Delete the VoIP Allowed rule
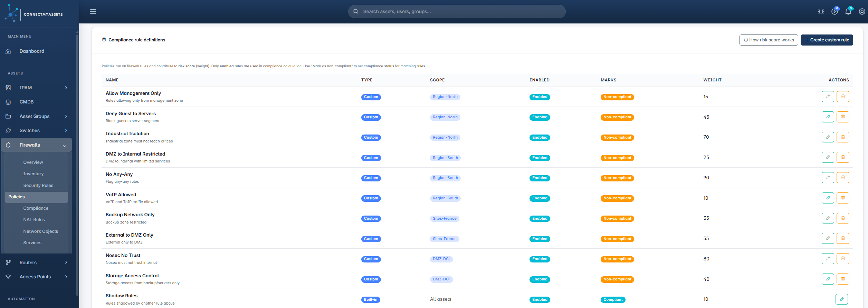Viewport: 868px width, 308px height. 843,198
